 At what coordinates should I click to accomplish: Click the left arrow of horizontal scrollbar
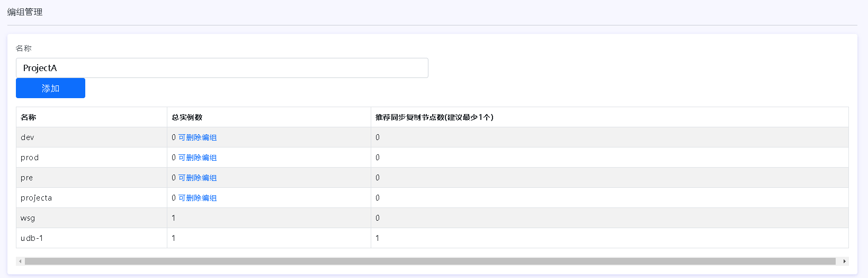tap(20, 261)
